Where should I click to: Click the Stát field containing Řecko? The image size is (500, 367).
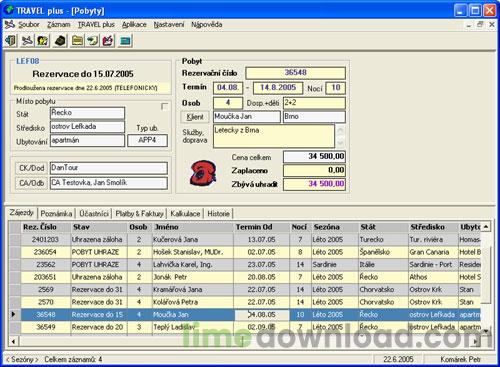(x=87, y=113)
